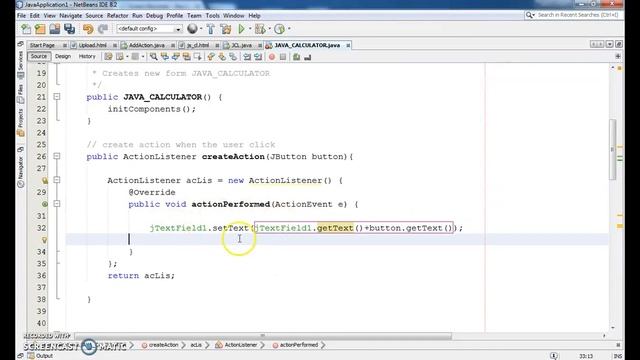Open the Debug menu
Screen dimensions: 640x360
tap(154, 16)
